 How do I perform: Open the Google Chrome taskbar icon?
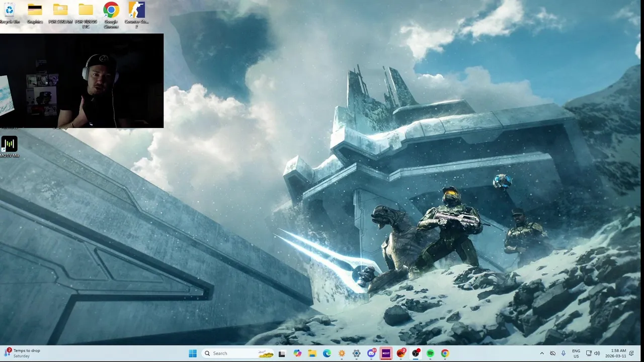(x=445, y=353)
